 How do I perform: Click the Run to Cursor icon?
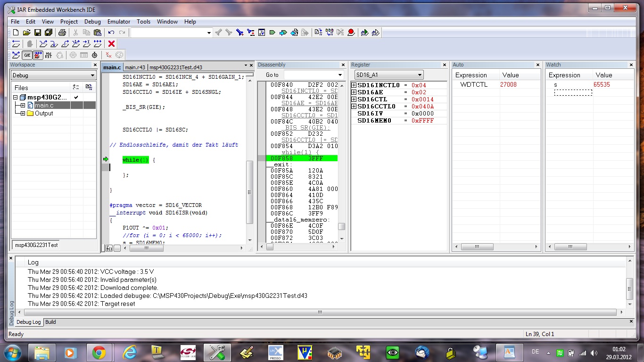[x=87, y=44]
